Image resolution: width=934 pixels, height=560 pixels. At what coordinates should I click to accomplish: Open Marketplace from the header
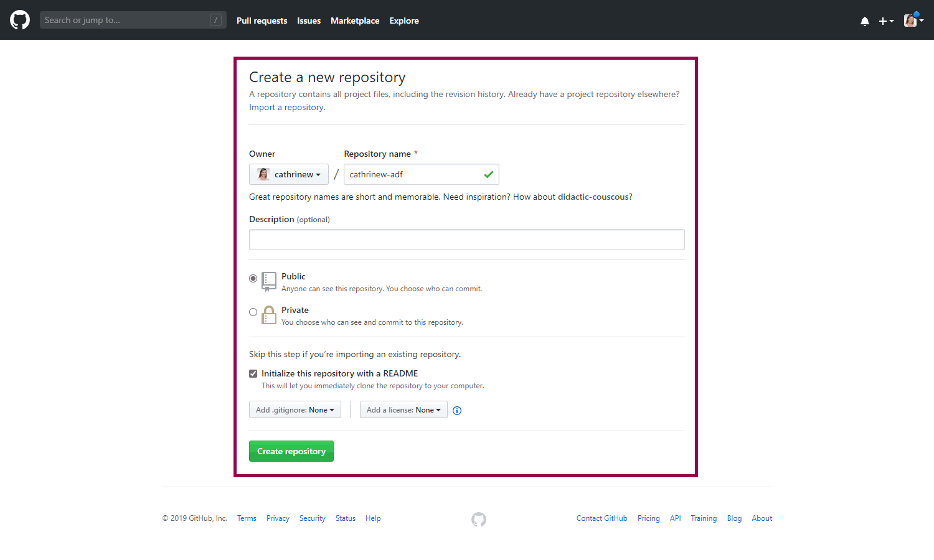[355, 21]
